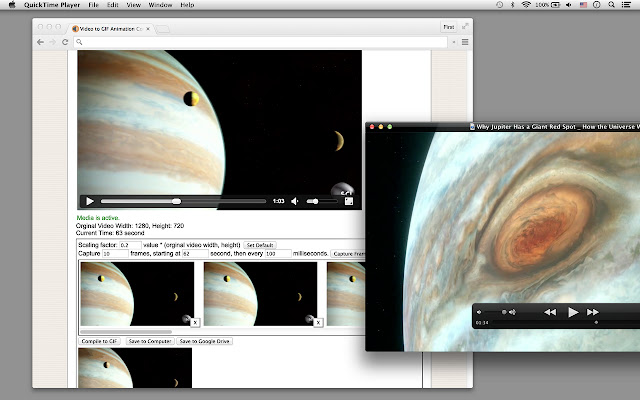Open the QuickTime Player menu

tap(52, 5)
